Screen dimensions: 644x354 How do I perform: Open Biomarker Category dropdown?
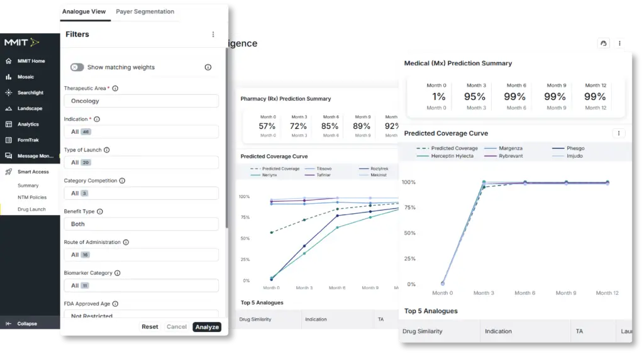tap(142, 286)
